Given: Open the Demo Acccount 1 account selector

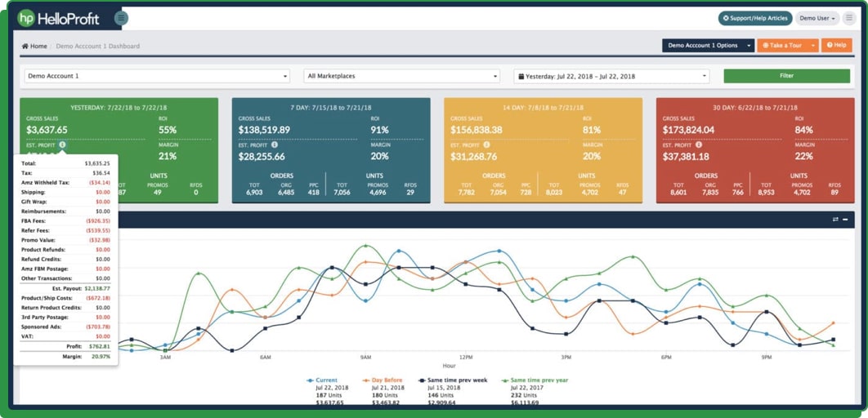Looking at the screenshot, I should coord(157,76).
